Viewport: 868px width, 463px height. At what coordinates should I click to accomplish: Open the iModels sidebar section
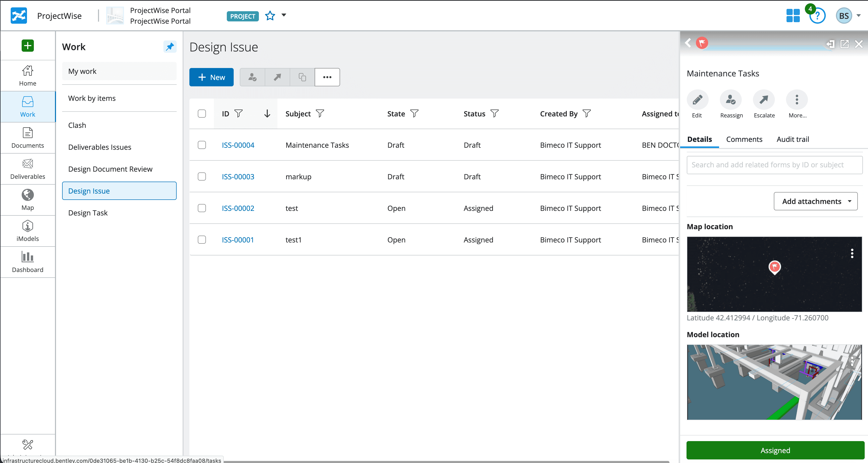pyautogui.click(x=28, y=231)
